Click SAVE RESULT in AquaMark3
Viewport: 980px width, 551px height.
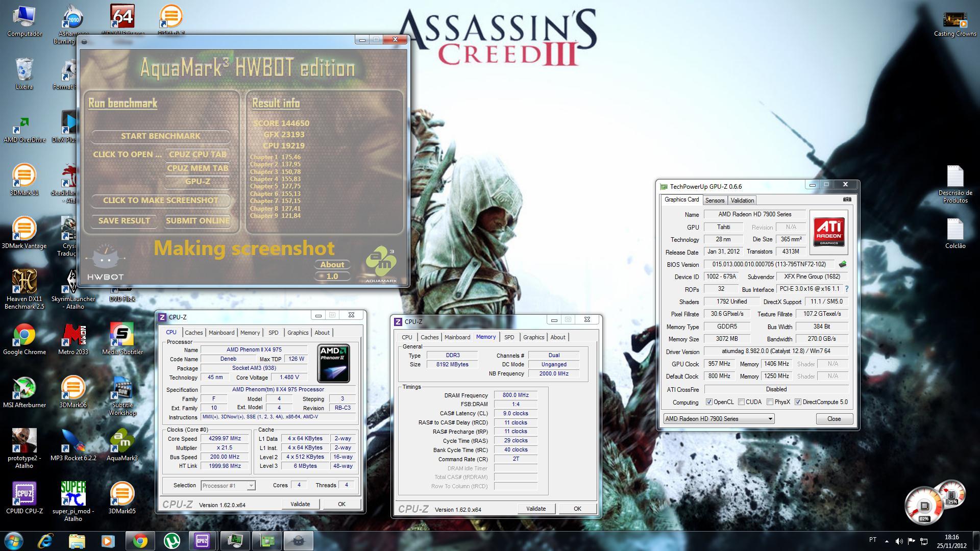[x=124, y=221]
